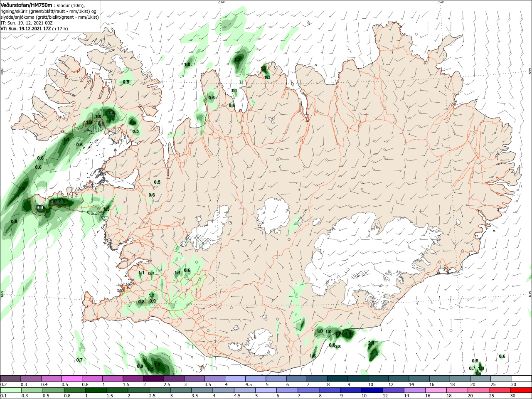This screenshot has width=532, height=399.
Task: Select bright pink 0.5 swatch in upper legend row
Action: (x=71, y=379)
